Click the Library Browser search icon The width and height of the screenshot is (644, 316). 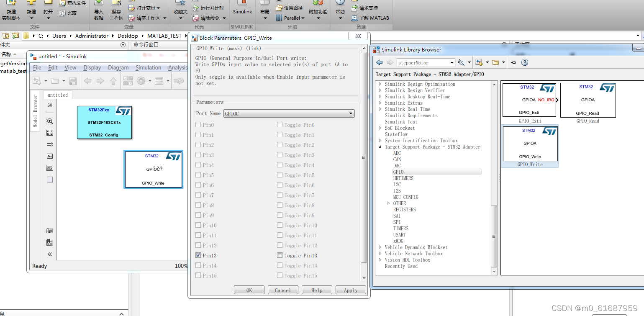pyautogui.click(x=461, y=62)
